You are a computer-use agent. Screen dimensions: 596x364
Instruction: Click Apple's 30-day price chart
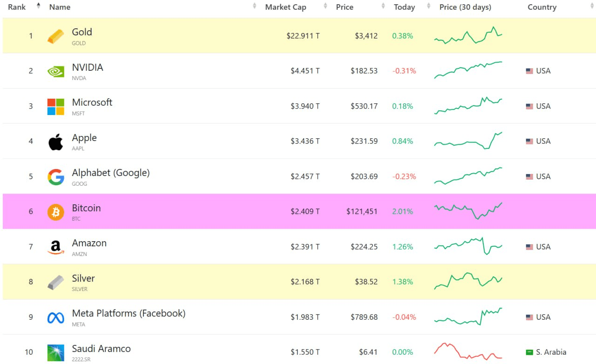(x=468, y=141)
